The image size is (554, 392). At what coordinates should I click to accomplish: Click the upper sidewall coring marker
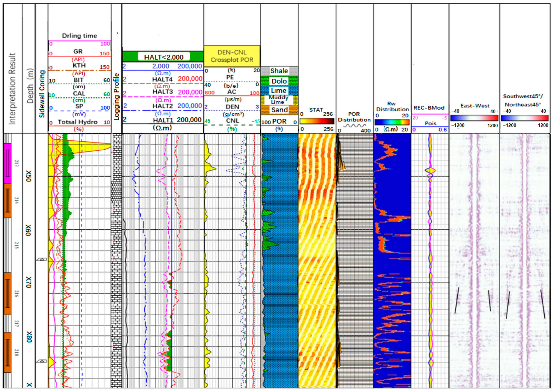[42, 259]
